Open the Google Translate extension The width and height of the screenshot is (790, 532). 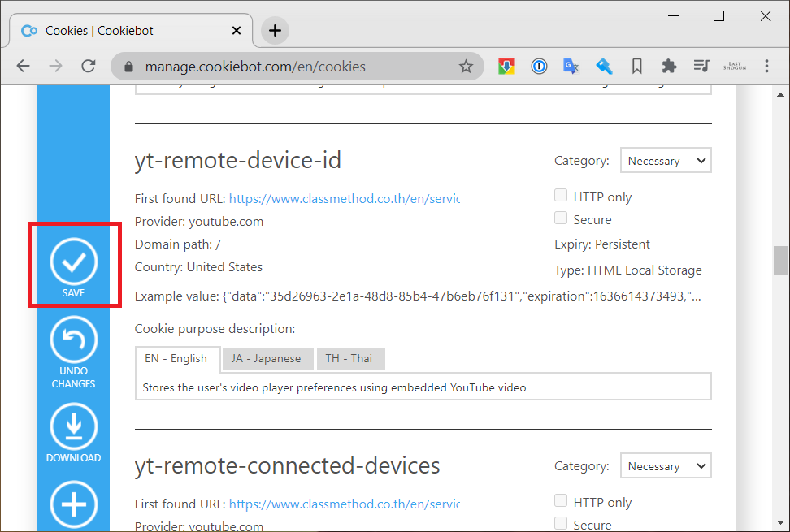coord(571,66)
